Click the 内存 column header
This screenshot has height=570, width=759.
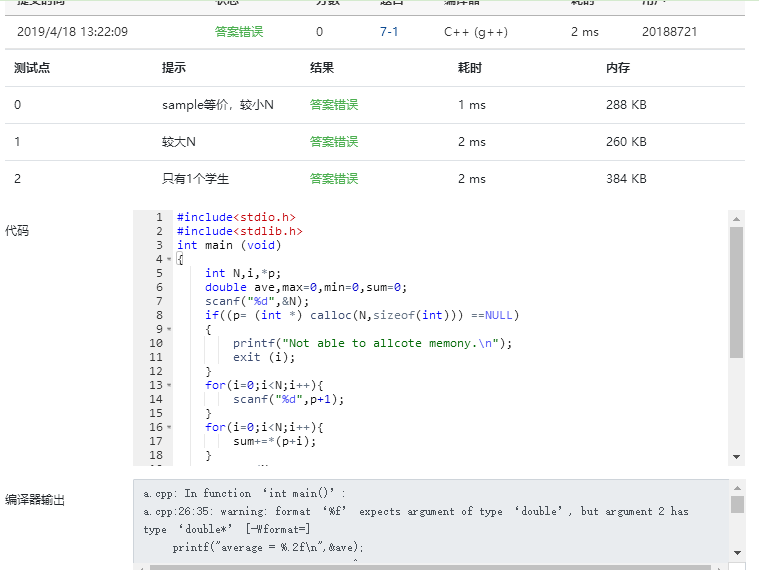pyautogui.click(x=618, y=68)
